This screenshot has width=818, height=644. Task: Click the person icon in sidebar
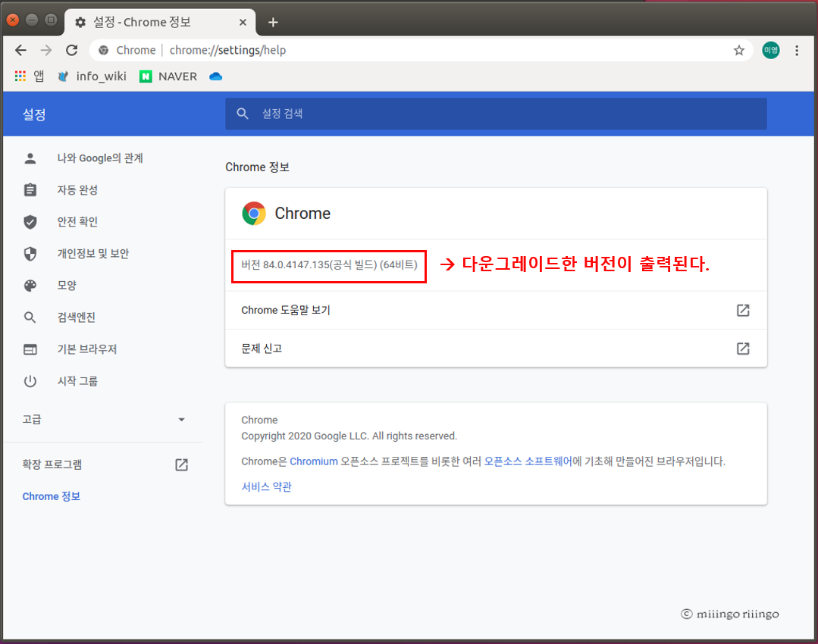[30, 158]
